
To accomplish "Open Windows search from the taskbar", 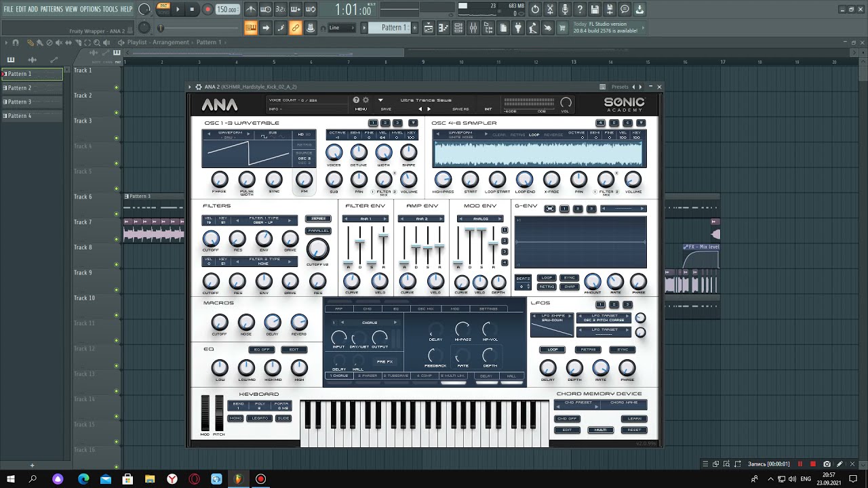I will 33,479.
